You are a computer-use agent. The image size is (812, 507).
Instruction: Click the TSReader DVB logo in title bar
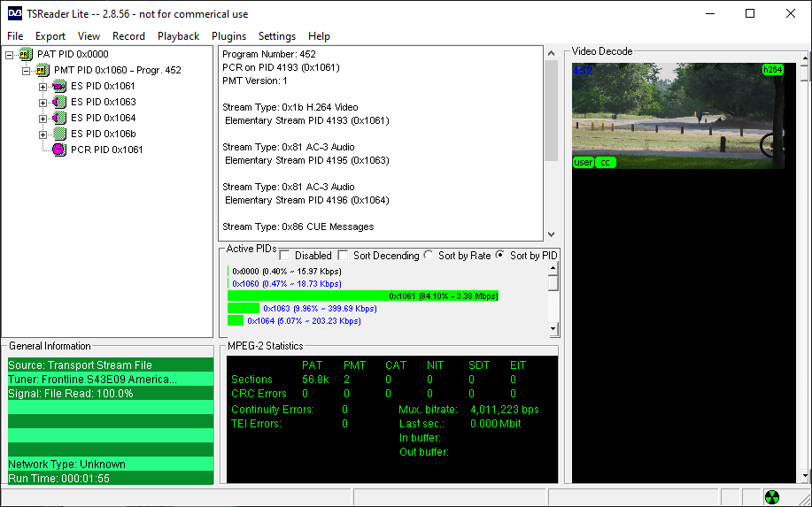tap(14, 13)
